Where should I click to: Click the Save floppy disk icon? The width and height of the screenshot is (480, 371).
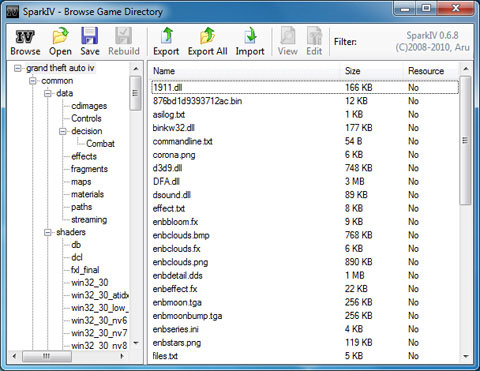click(90, 36)
